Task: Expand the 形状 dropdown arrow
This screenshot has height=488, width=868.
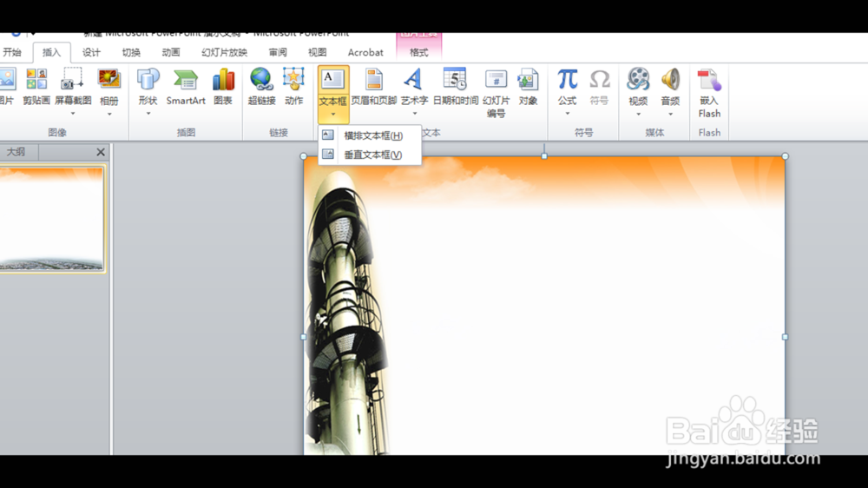Action: pos(148,114)
